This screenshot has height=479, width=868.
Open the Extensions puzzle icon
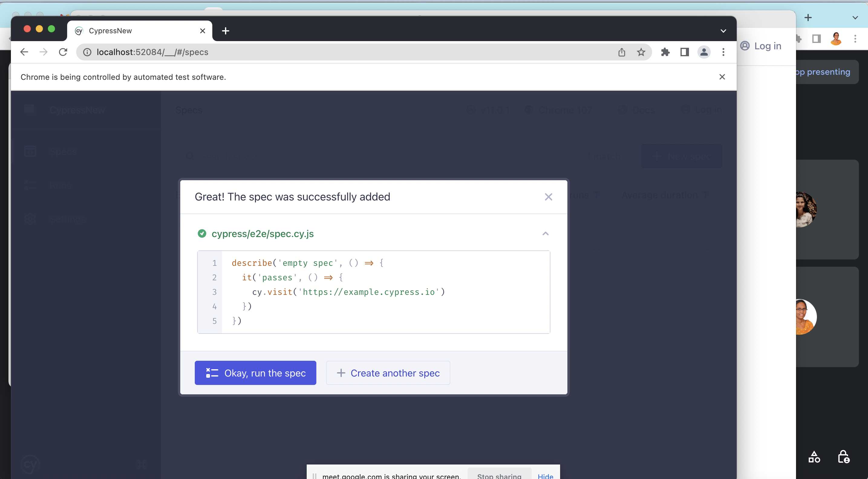[x=665, y=52]
